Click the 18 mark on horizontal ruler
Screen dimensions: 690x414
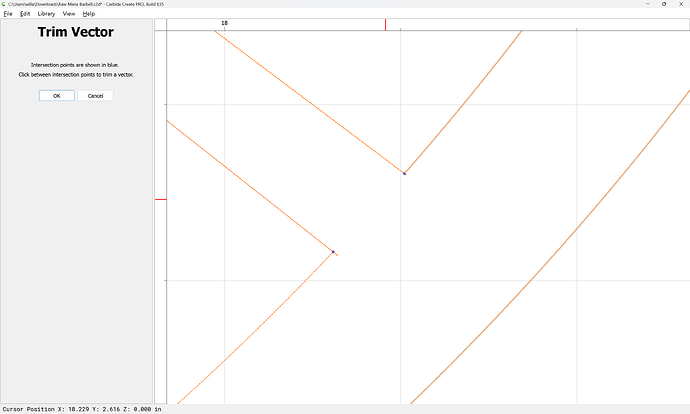pos(224,22)
